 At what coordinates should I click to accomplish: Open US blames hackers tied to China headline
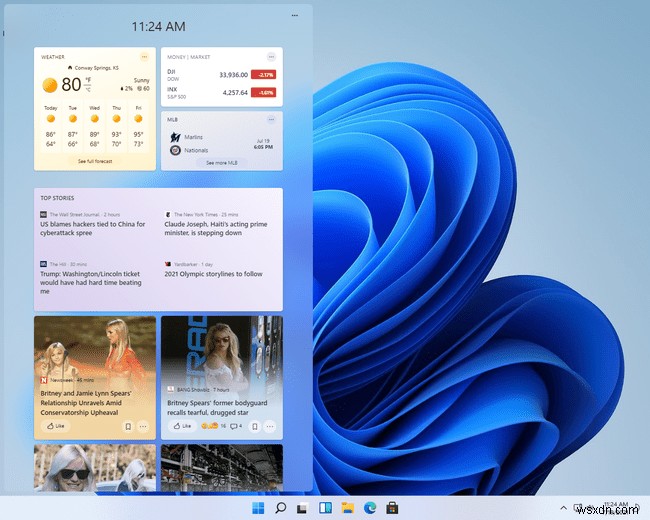click(92, 228)
